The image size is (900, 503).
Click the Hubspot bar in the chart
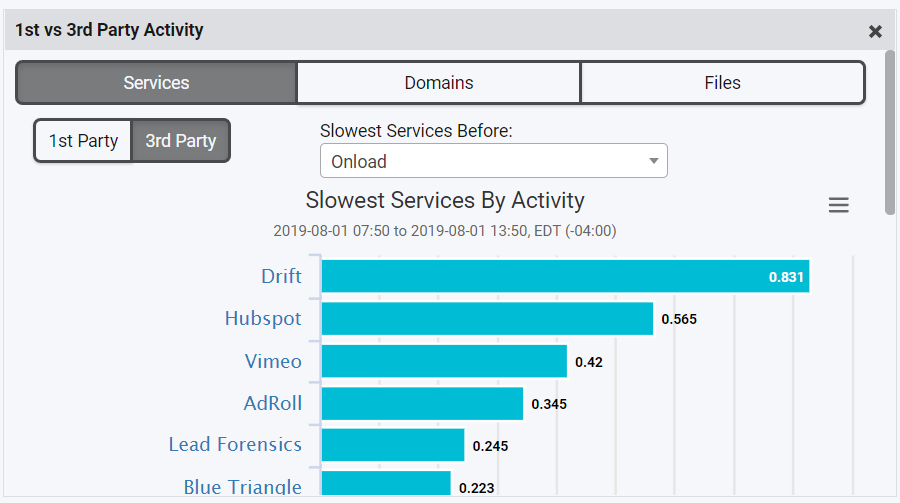pyautogui.click(x=487, y=319)
